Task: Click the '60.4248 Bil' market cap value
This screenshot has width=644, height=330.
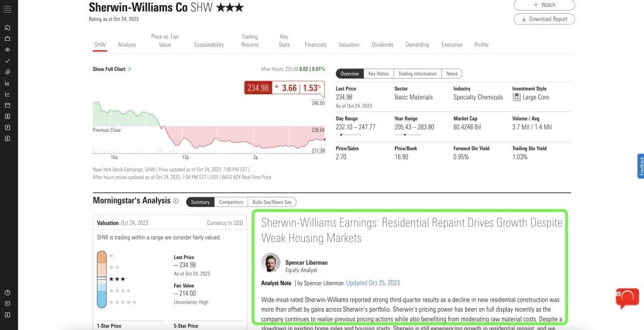Action: (467, 127)
